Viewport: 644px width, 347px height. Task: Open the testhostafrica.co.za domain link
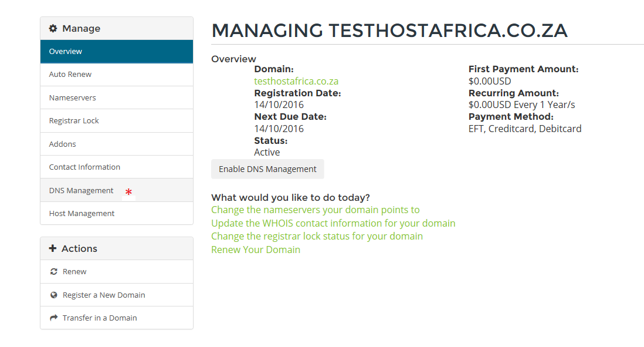tap(296, 81)
